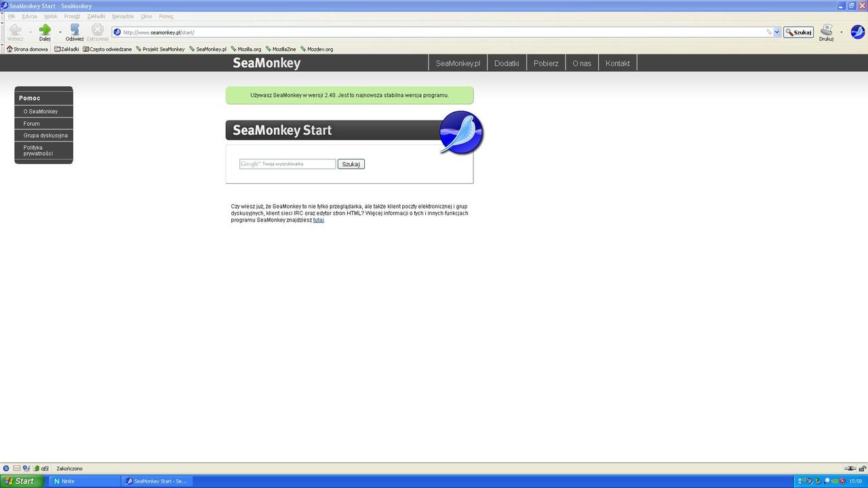868x488 pixels.
Task: Open the Dalej forward history dropdown
Action: pos(60,32)
